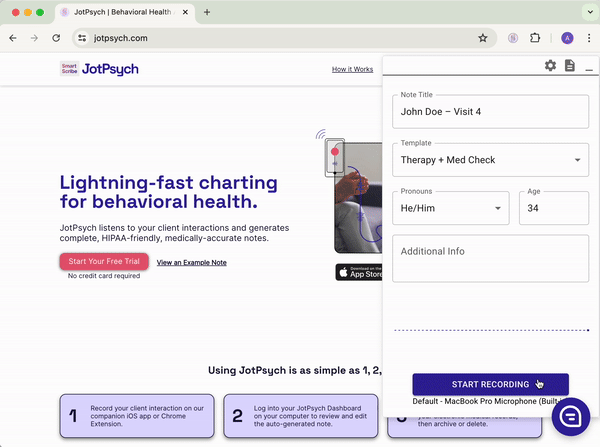Viewport: 600px width, 447px height.
Task: Click the step 1 record interaction card
Action: (x=137, y=416)
